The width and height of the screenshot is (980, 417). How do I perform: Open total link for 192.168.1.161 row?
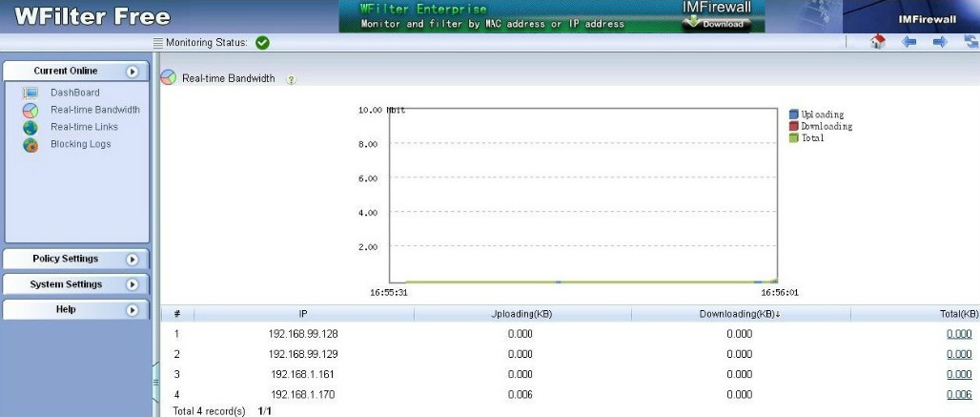[x=959, y=374]
